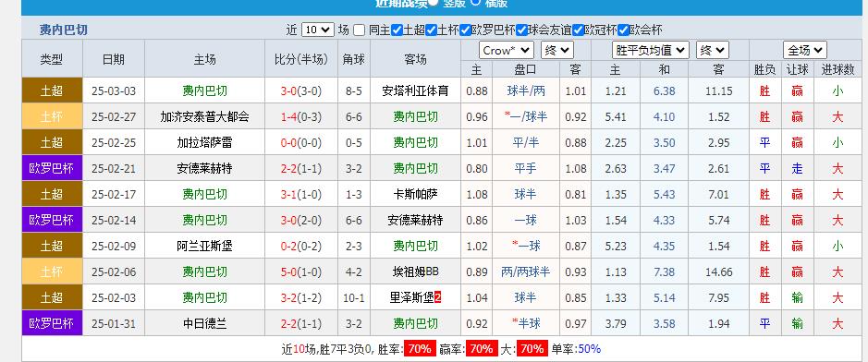The height and width of the screenshot is (362, 868).
Task: Click the 平手 handicap cell
Action: tap(525, 169)
